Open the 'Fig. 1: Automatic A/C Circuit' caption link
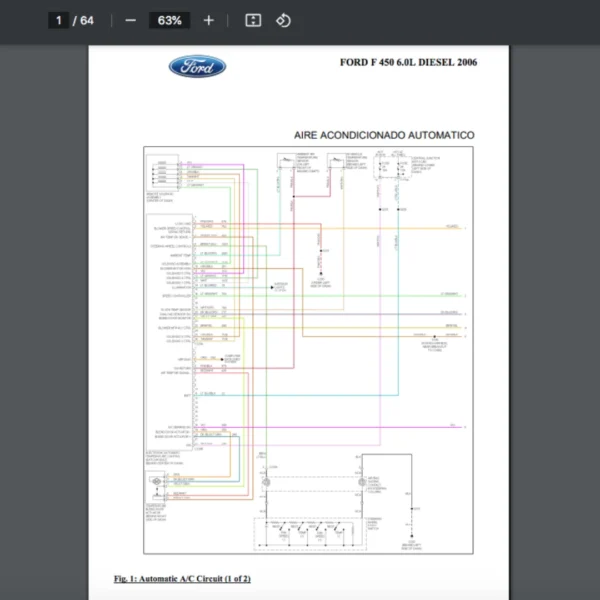This screenshot has width=600, height=600. point(182,579)
